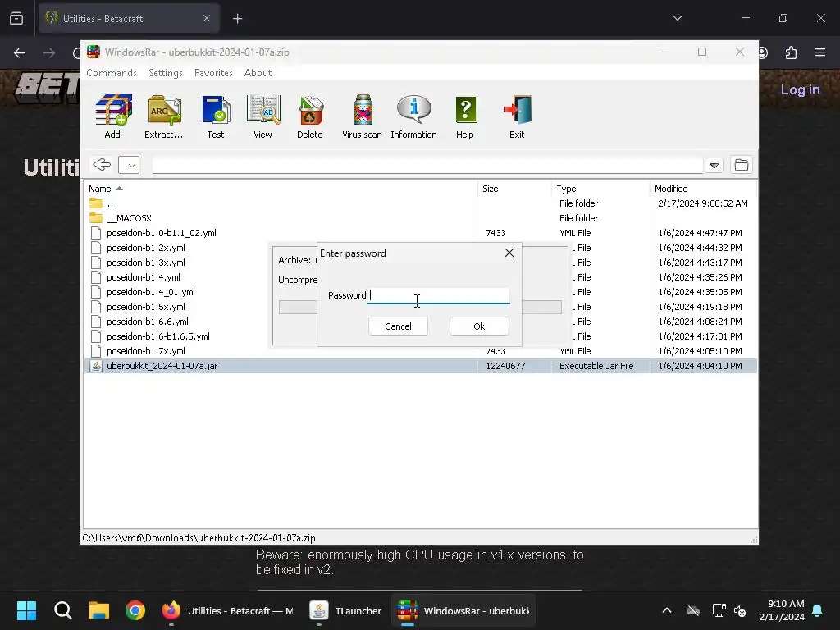The image size is (840, 630).
Task: Go back in the browser
Action: point(20,52)
